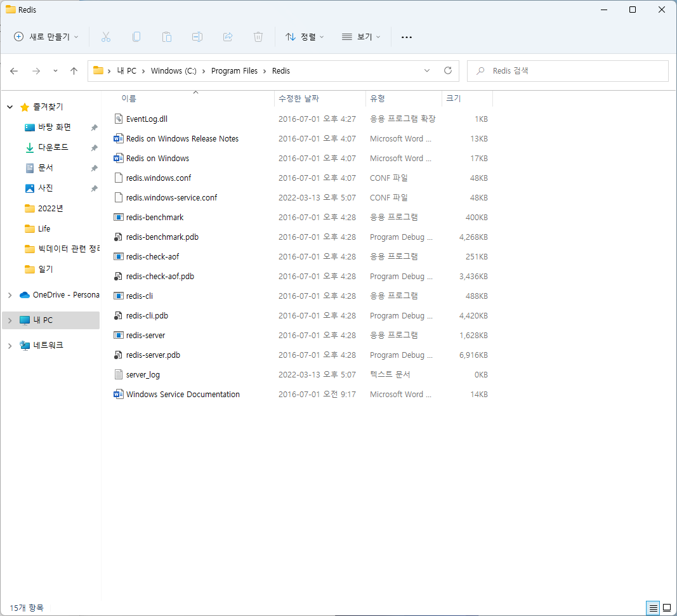The width and height of the screenshot is (677, 616).
Task: Click the 텍스트 문서 type cell
Action: coord(390,374)
